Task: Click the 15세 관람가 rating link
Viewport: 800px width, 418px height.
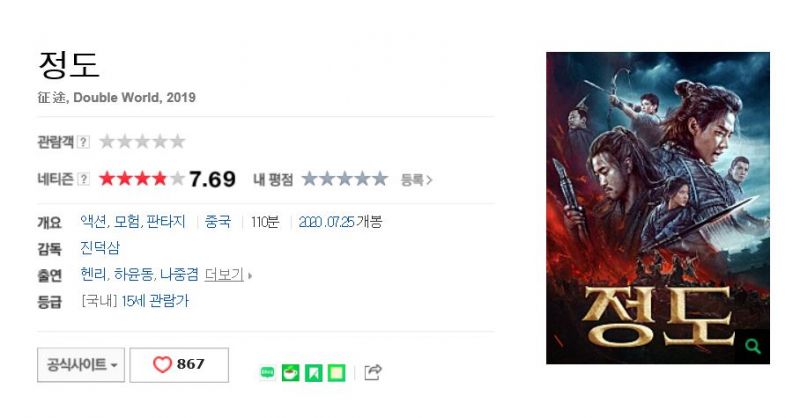Action: pyautogui.click(x=155, y=301)
